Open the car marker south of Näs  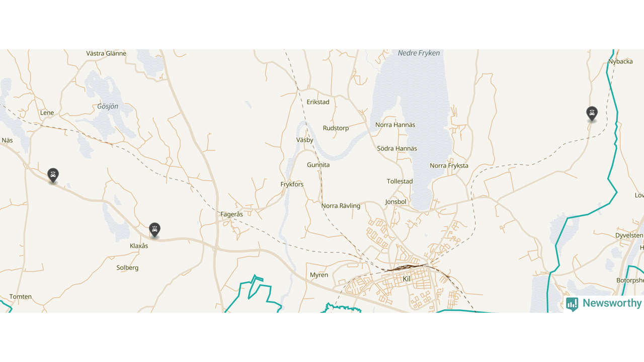click(x=53, y=175)
